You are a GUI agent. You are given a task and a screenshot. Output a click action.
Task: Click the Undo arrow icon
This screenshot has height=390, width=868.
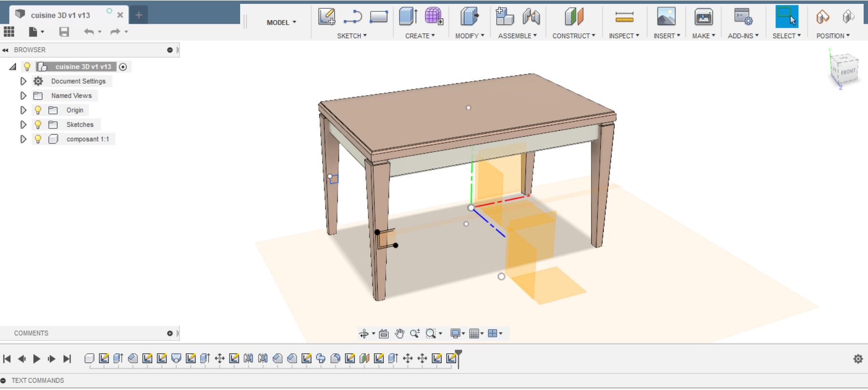(89, 32)
